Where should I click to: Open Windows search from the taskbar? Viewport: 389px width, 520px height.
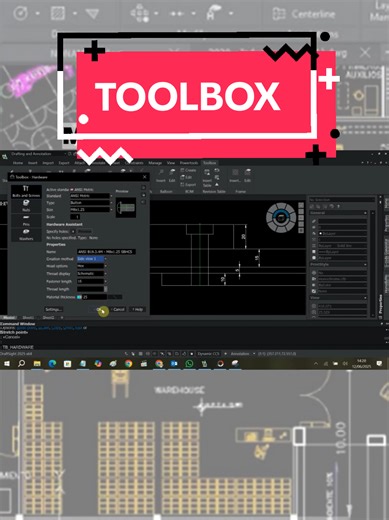(21, 364)
